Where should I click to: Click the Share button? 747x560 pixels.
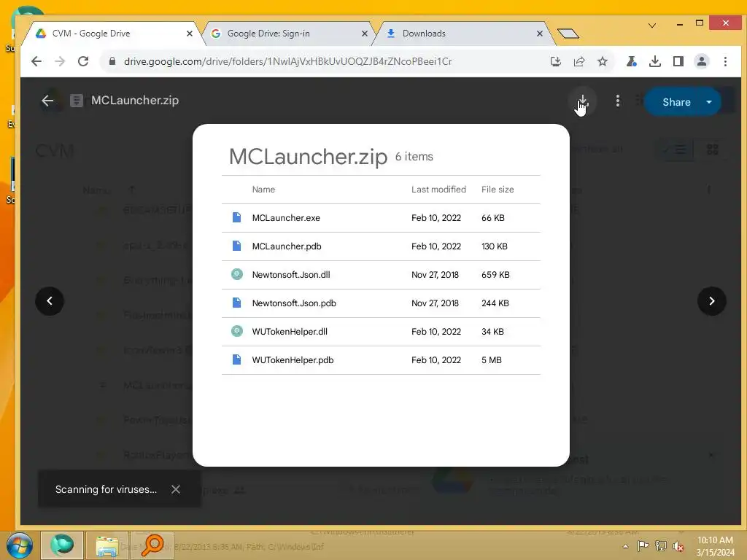point(676,102)
